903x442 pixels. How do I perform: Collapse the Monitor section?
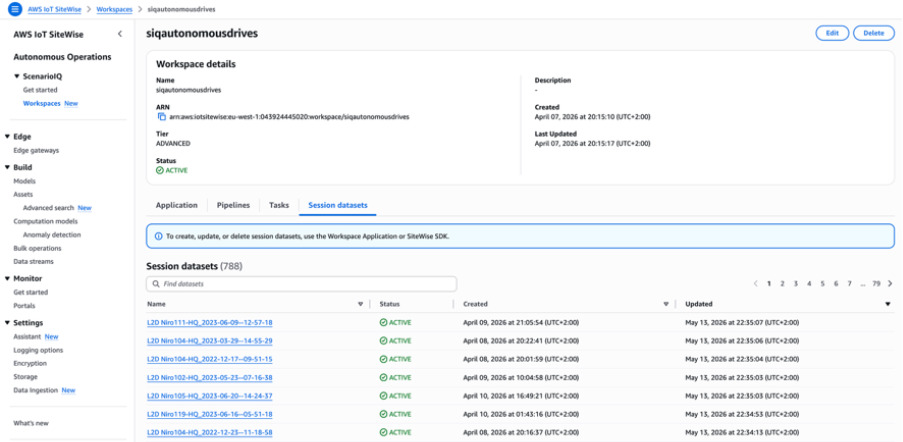click(x=7, y=279)
